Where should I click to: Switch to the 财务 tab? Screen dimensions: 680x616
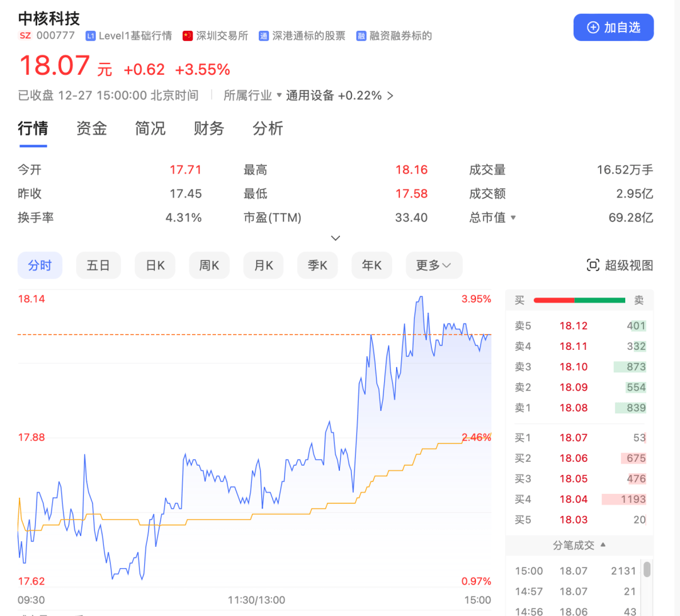(x=208, y=128)
